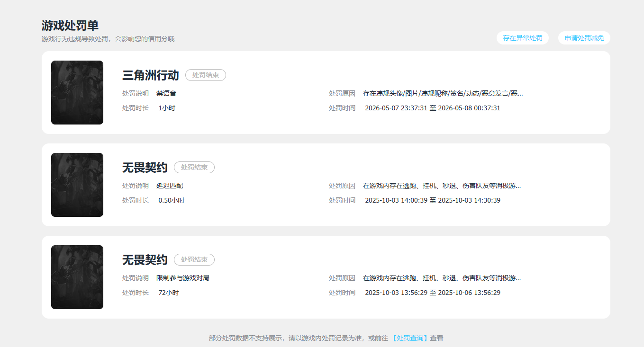Open the 三角洲行动 game thumbnail
Image resolution: width=644 pixels, height=347 pixels.
(x=77, y=93)
